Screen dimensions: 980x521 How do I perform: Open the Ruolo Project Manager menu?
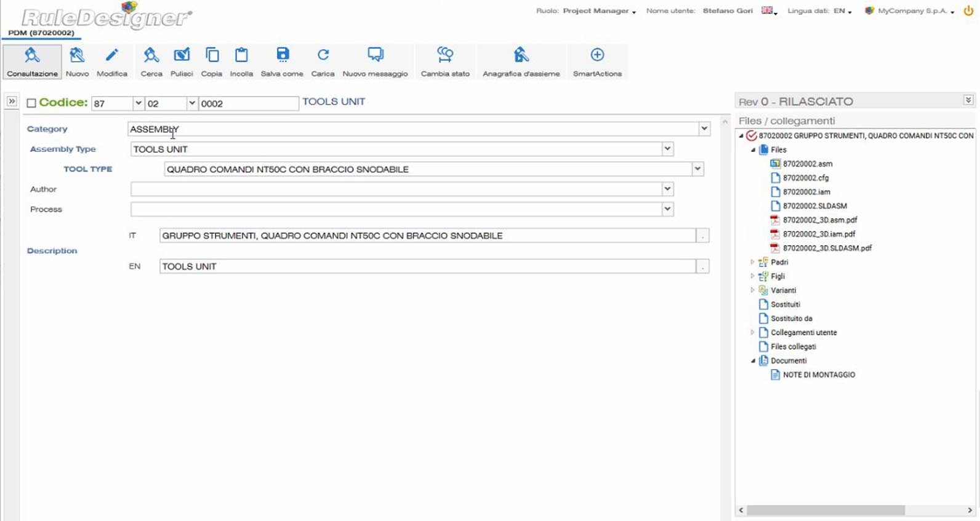pos(599,11)
